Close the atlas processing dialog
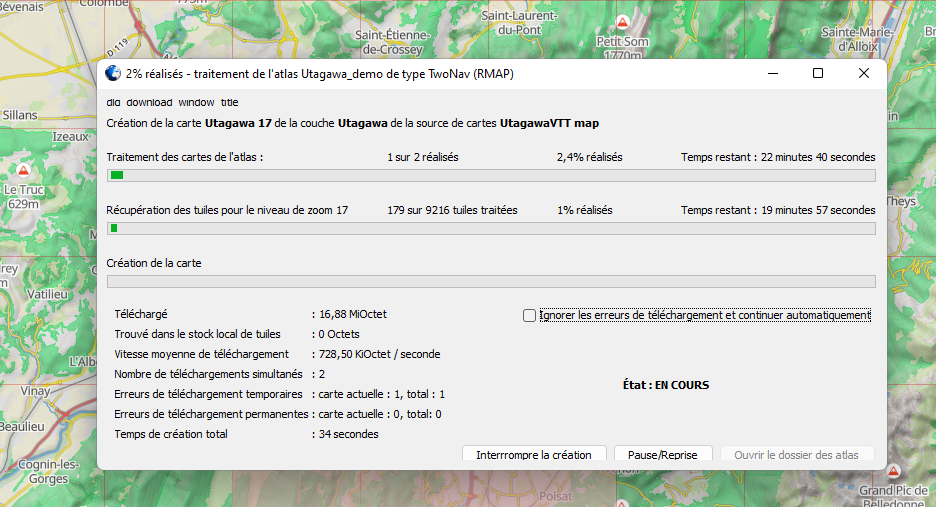 pos(864,73)
